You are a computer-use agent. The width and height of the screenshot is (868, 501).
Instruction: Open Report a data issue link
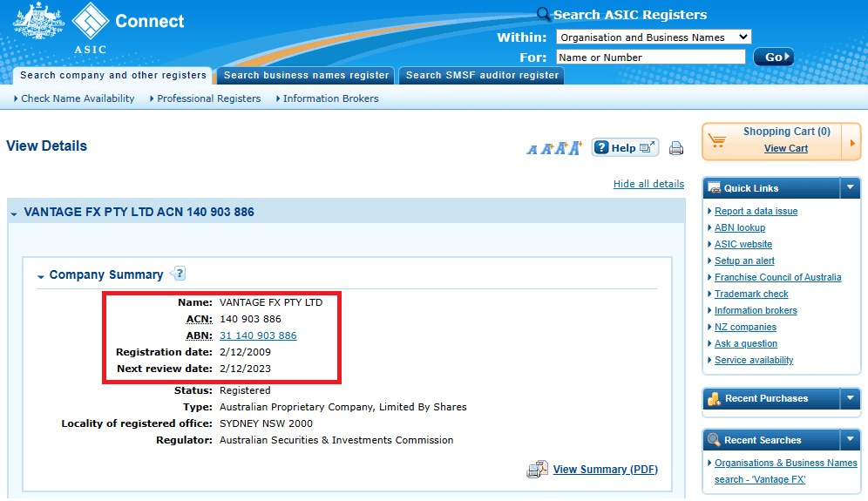pyautogui.click(x=756, y=211)
